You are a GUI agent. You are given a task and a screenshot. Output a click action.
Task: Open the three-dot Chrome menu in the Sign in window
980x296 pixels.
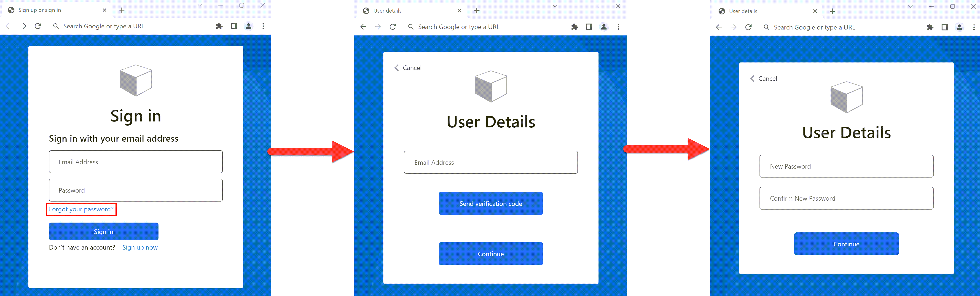[x=263, y=26]
